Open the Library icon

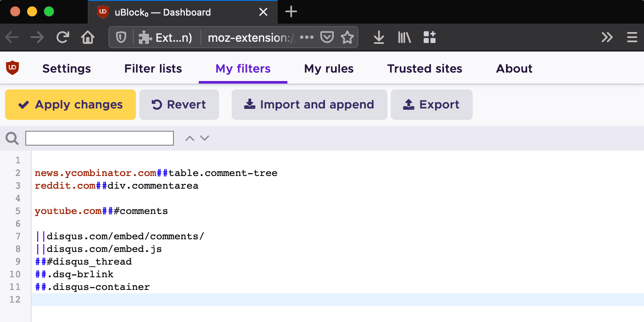coord(404,37)
